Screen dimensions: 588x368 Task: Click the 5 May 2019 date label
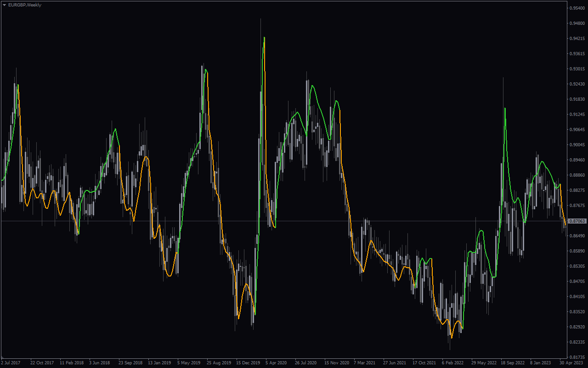point(189,363)
